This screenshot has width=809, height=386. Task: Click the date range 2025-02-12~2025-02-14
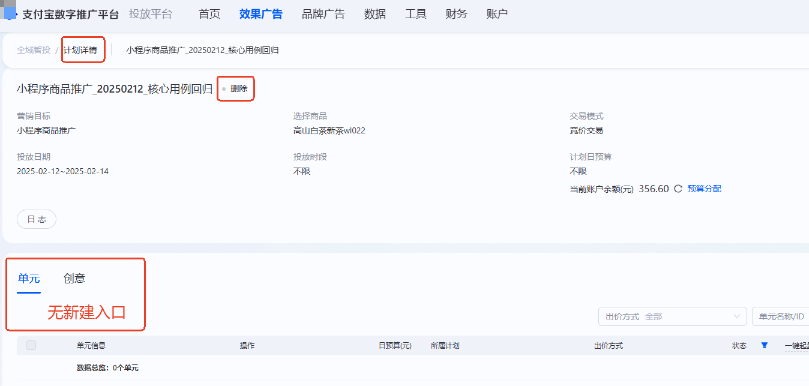[x=62, y=171]
